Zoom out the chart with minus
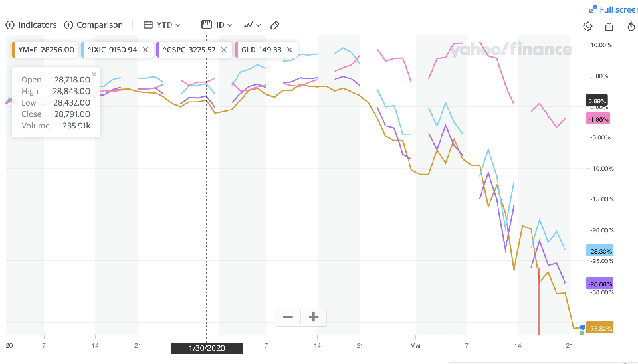638x364 pixels. [x=288, y=317]
